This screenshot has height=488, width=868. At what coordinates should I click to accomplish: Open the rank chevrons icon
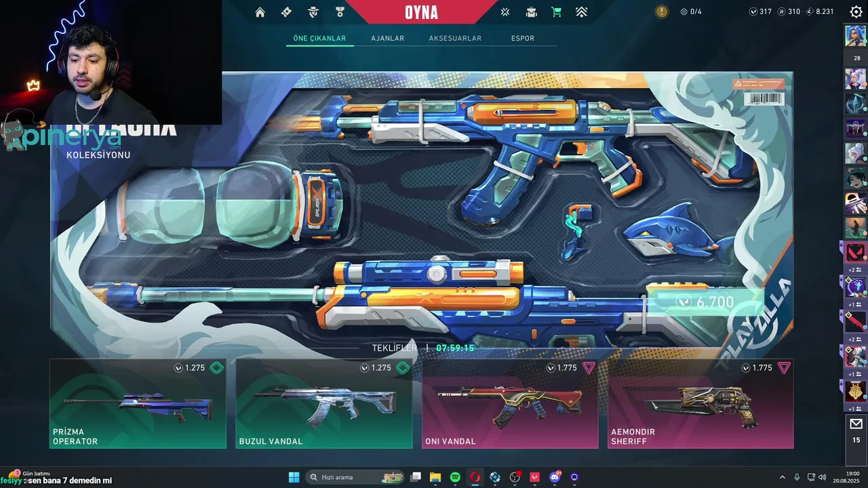[582, 12]
